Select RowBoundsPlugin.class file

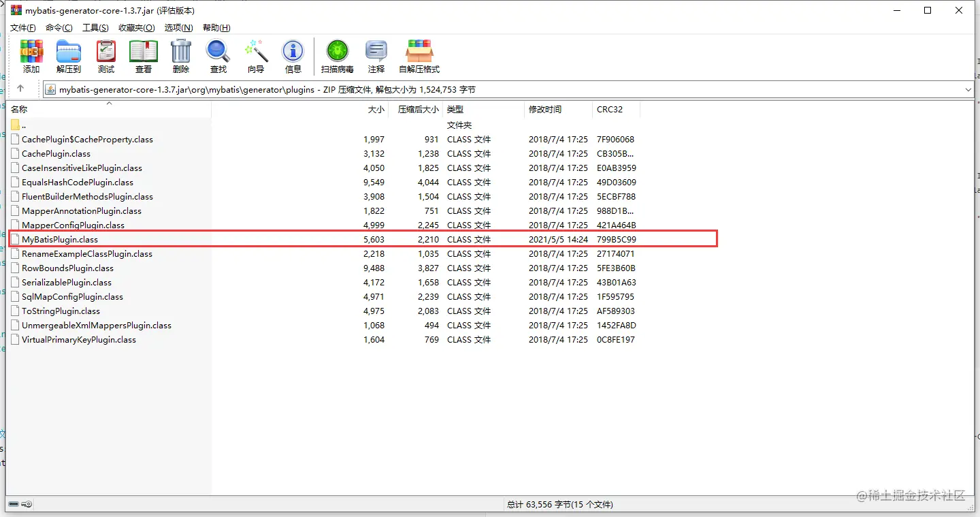[67, 268]
